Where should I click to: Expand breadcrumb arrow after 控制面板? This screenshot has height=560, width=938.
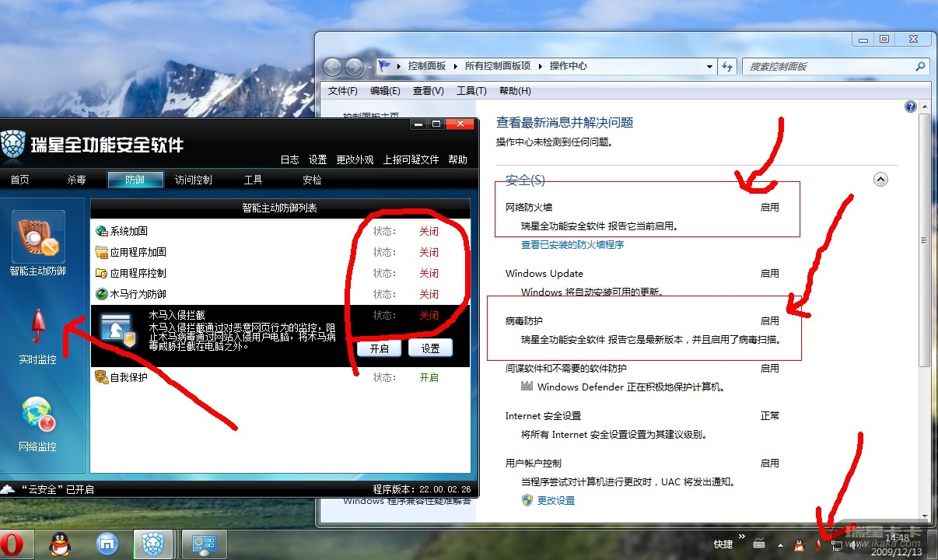coord(456,67)
